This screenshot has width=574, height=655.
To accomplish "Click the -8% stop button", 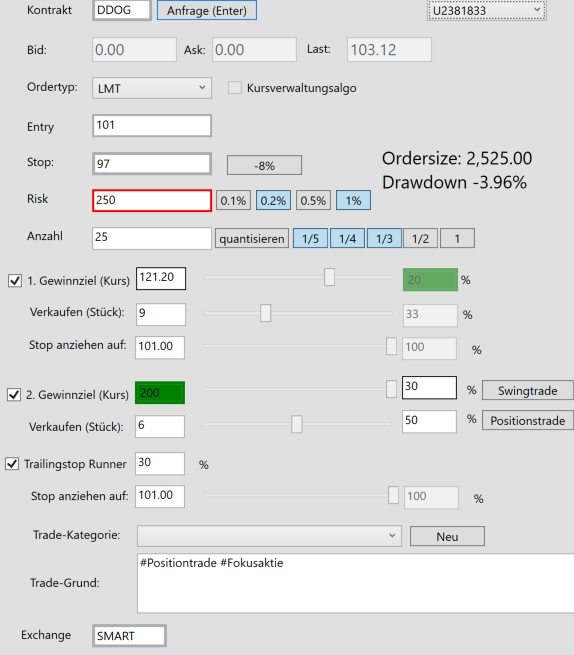I will tap(264, 165).
